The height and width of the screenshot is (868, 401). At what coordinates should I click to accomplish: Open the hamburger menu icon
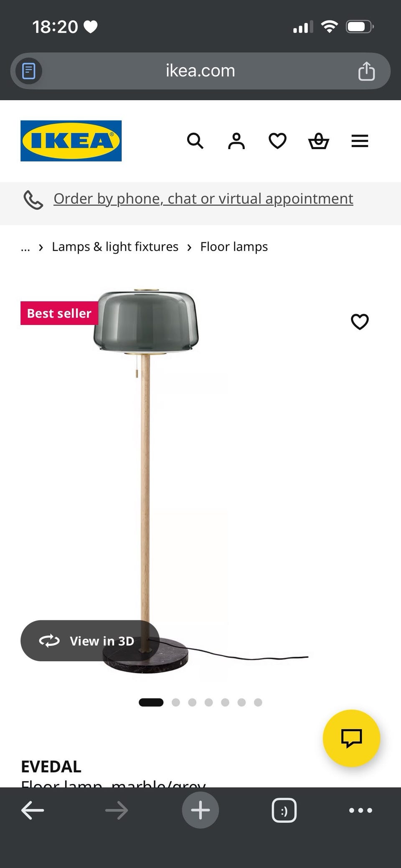point(360,141)
